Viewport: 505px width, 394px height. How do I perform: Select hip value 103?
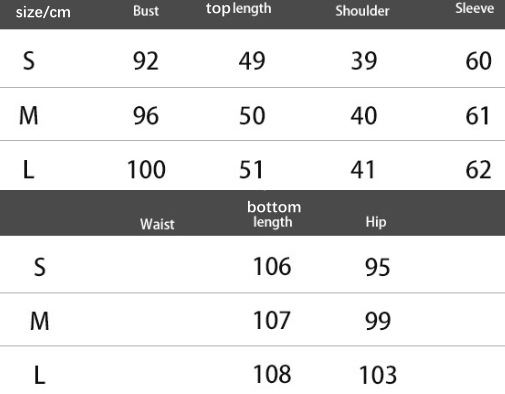378,375
